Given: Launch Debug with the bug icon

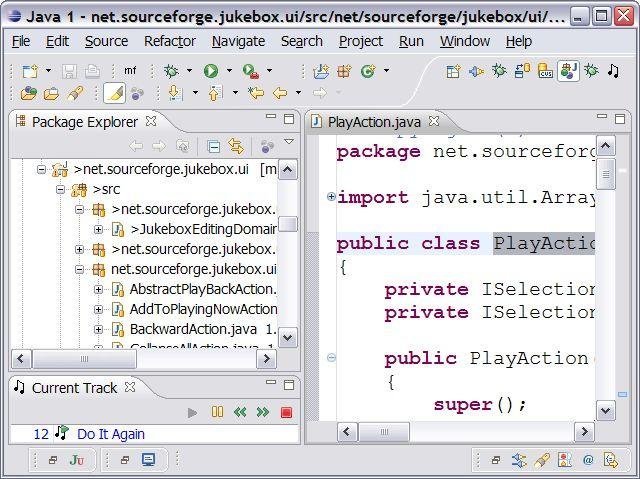Looking at the screenshot, I should (171, 71).
